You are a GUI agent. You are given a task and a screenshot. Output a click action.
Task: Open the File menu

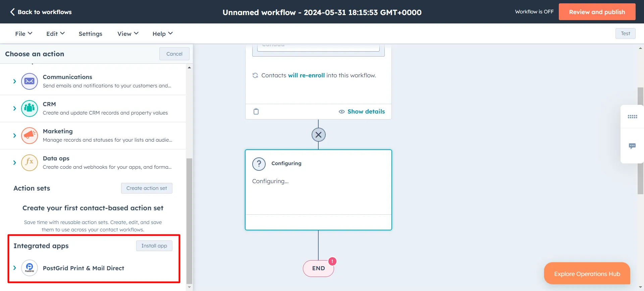coord(23,33)
